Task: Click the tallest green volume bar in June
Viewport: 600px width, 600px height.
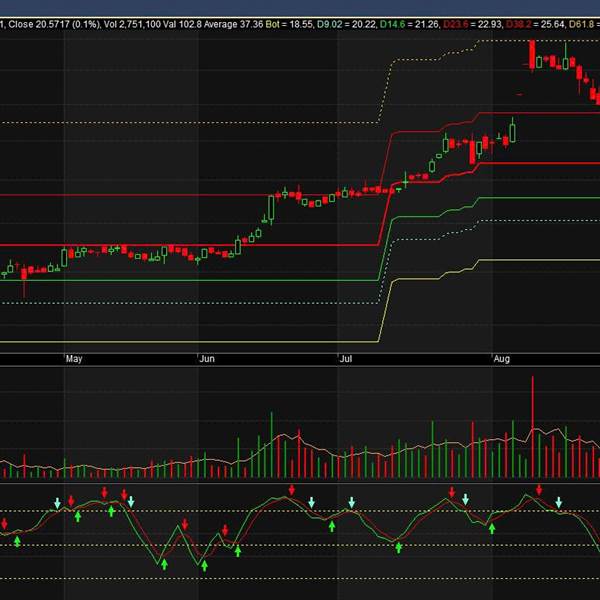Action: 272,445
